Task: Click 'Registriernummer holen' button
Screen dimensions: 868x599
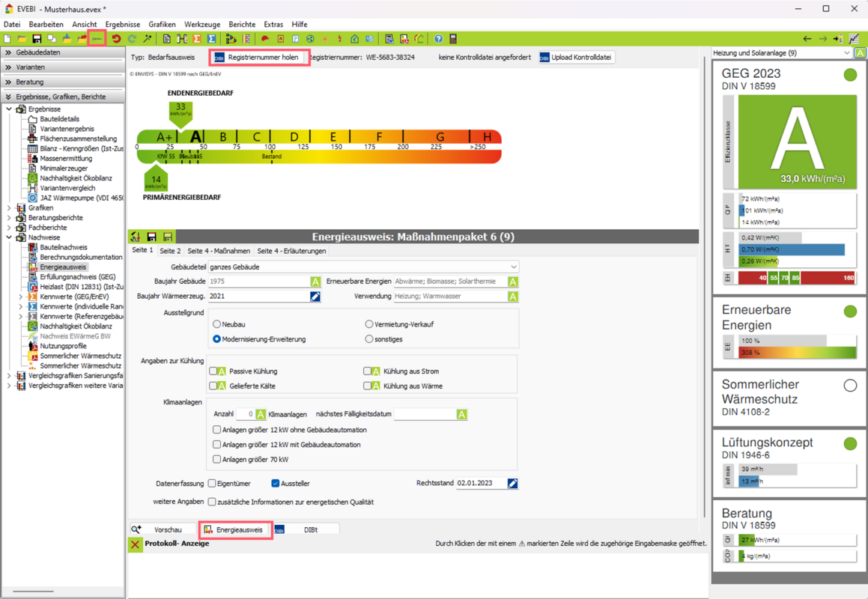Action: (x=259, y=57)
